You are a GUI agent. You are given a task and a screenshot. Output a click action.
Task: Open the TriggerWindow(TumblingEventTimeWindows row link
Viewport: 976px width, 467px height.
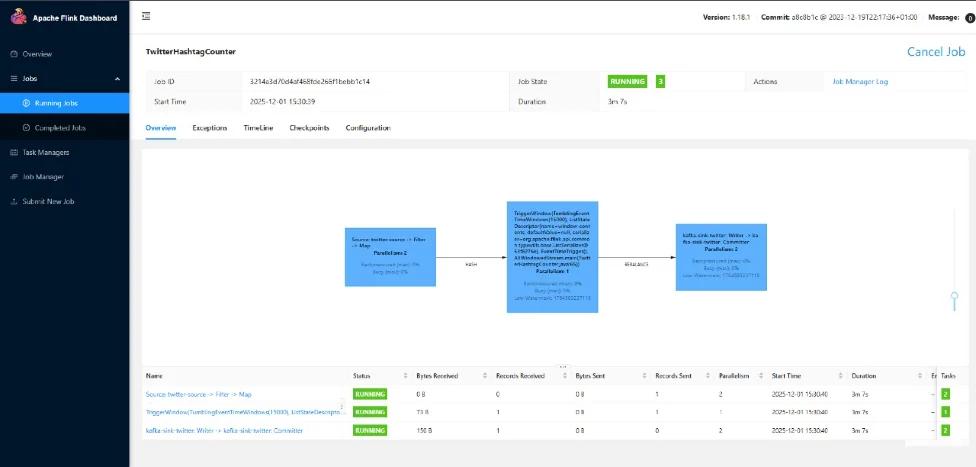(x=245, y=412)
